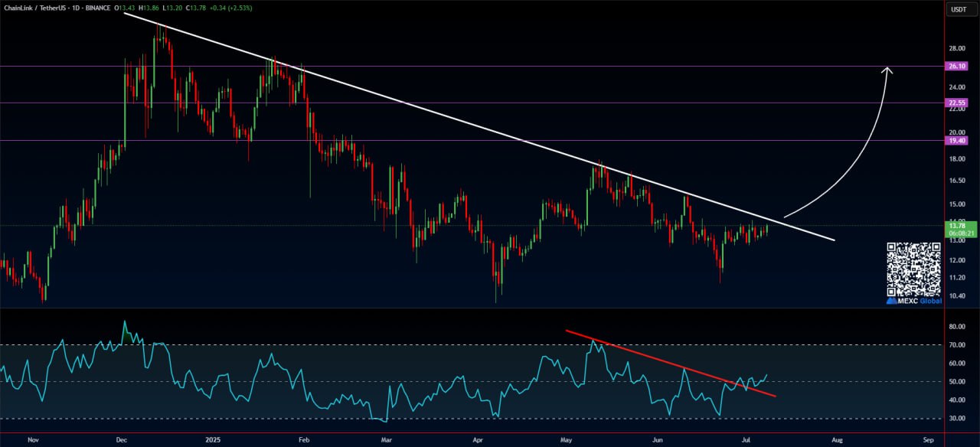Click the 28.00 value on price scale
980x447 pixels.
(x=957, y=48)
